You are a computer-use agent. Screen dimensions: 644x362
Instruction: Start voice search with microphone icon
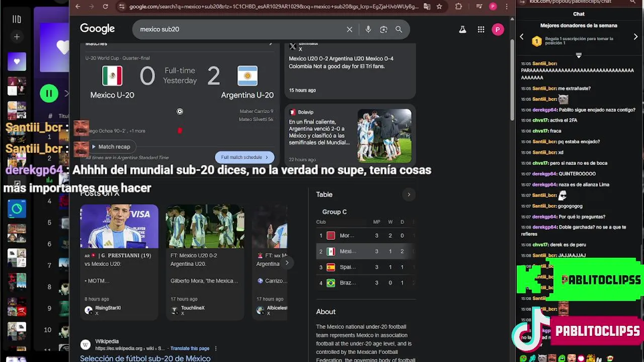coord(368,30)
